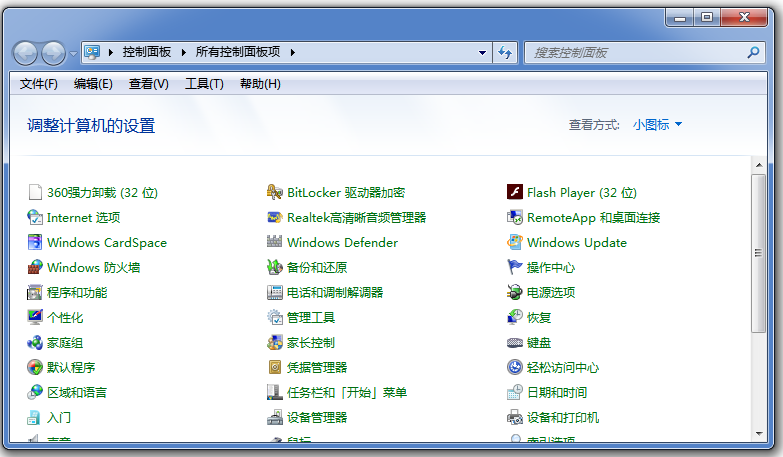Open the 家庭组 icon
783x457 pixels.
(x=35, y=343)
